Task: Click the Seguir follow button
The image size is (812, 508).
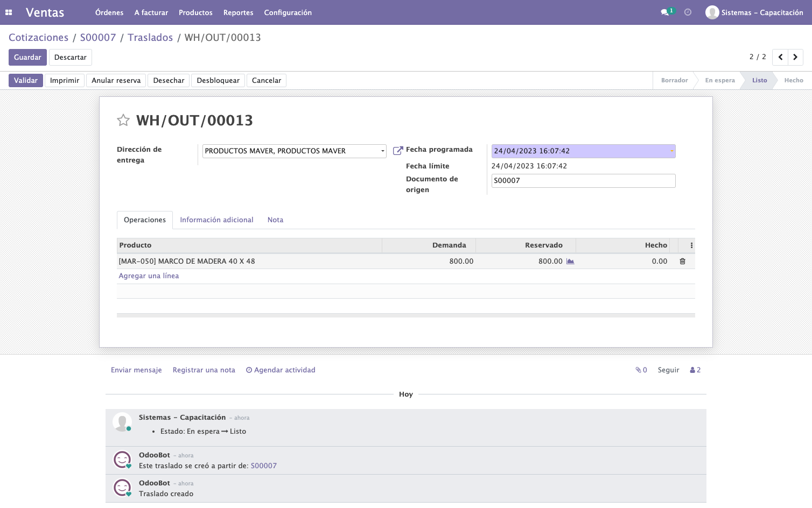Action: (668, 370)
